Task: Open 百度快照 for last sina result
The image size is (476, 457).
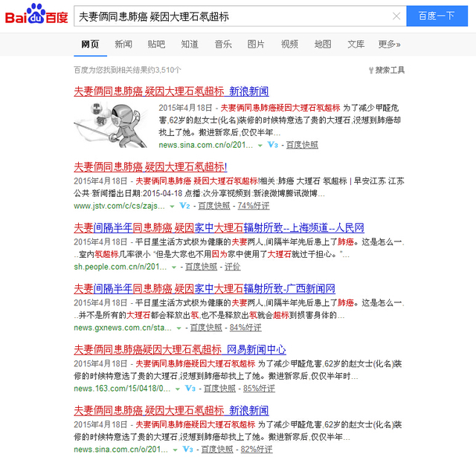Action: tap(217, 450)
